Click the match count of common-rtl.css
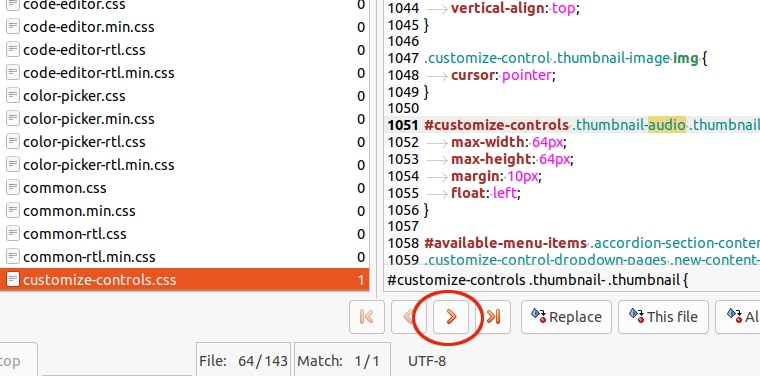The width and height of the screenshot is (760, 376). click(361, 234)
